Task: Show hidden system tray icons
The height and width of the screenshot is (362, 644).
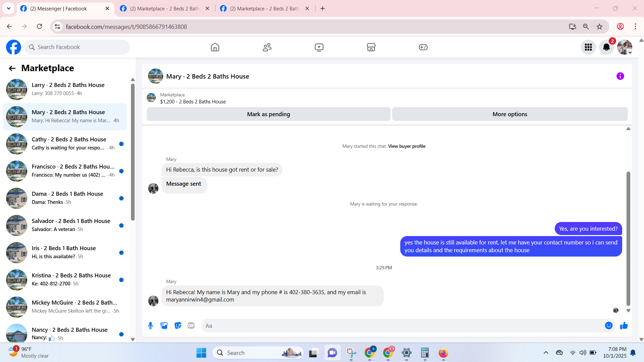Action: click(546, 353)
